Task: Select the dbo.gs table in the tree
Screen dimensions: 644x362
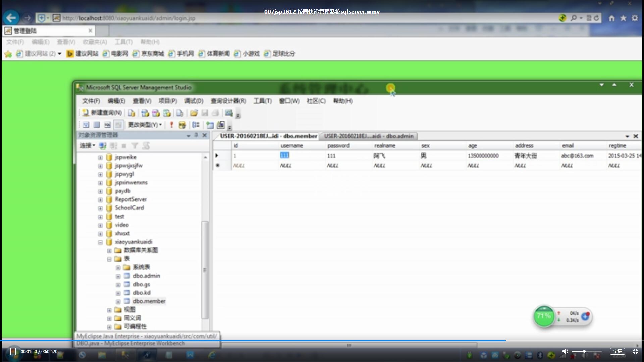Action: click(141, 284)
